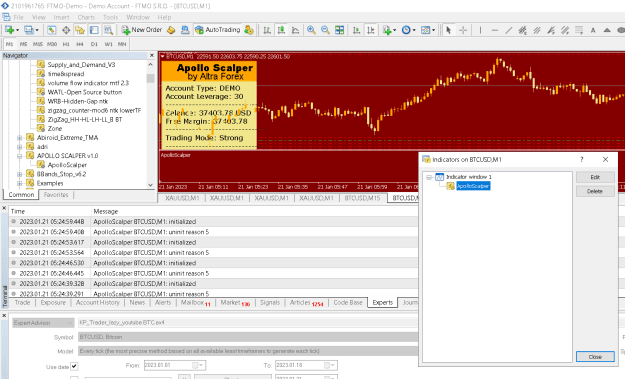The height and width of the screenshot is (379, 625).
Task: Open the Account History tab
Action: point(98,302)
